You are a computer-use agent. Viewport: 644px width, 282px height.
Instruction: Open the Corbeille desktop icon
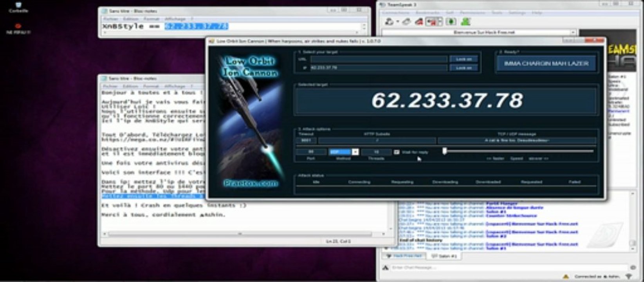pos(18,7)
